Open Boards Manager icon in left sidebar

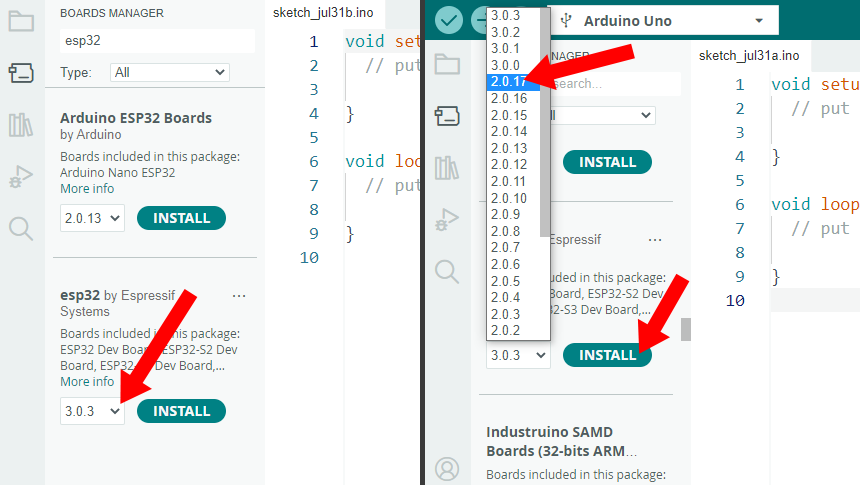point(21,72)
